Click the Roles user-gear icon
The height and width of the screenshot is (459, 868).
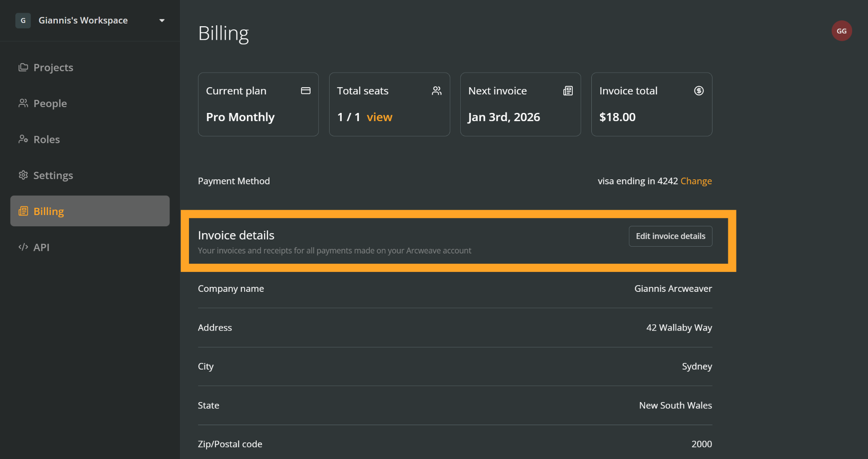(x=23, y=139)
